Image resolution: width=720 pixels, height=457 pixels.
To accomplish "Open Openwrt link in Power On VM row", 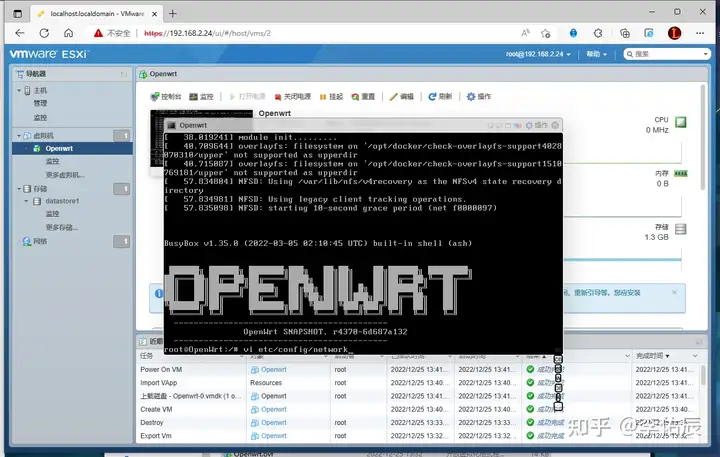I will click(x=274, y=369).
